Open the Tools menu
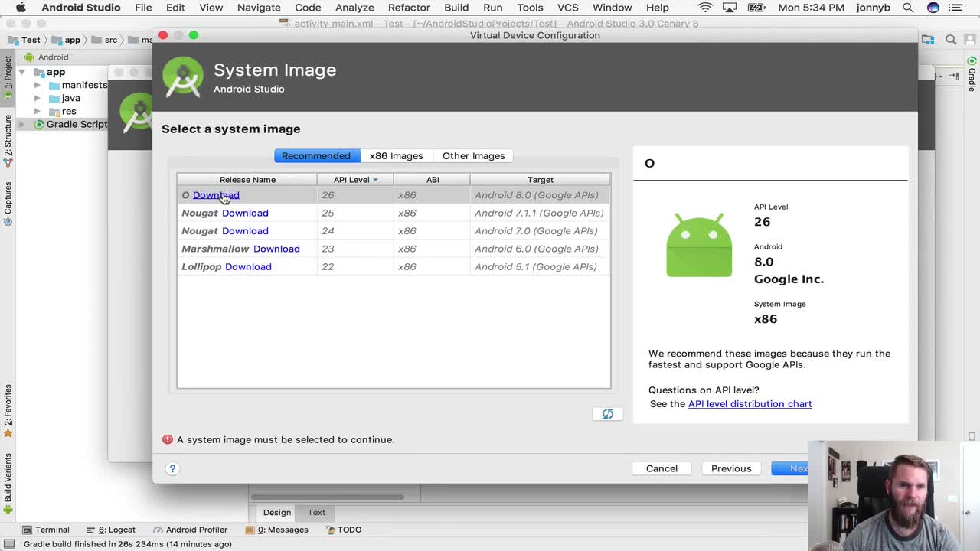This screenshot has height=551, width=980. [x=530, y=8]
